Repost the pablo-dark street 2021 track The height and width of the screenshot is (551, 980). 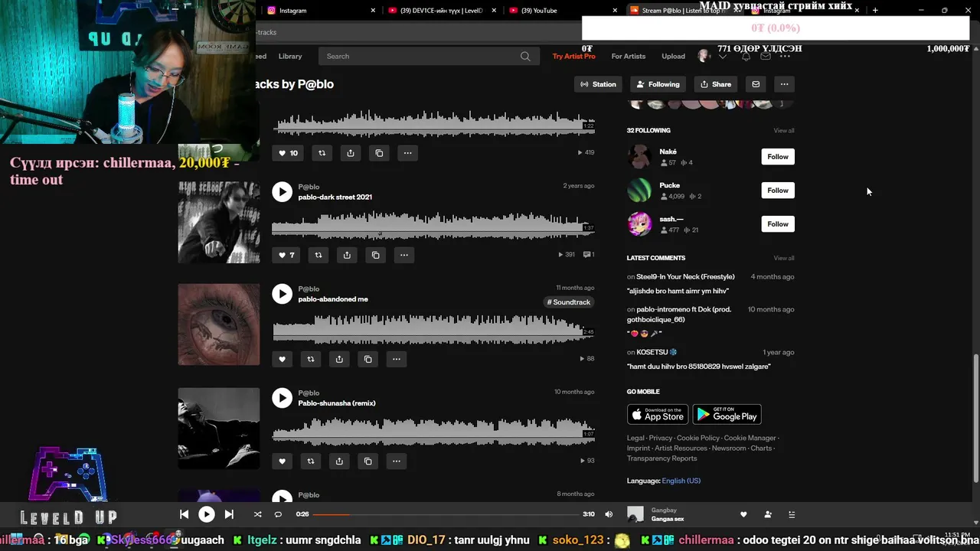click(318, 255)
